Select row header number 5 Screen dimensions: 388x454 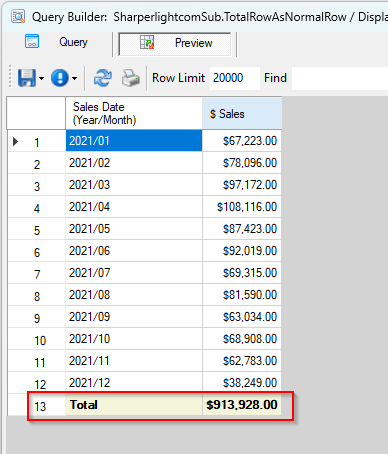click(36, 229)
